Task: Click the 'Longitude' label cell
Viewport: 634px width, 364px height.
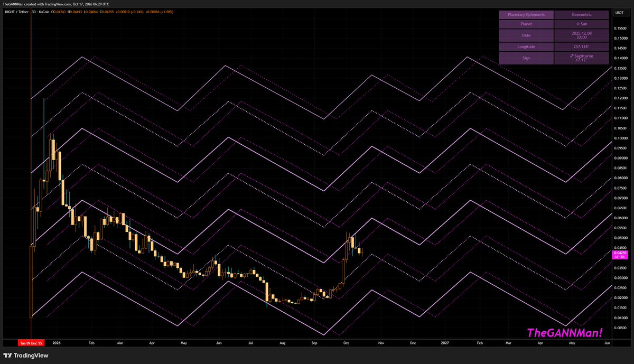Action: click(526, 46)
